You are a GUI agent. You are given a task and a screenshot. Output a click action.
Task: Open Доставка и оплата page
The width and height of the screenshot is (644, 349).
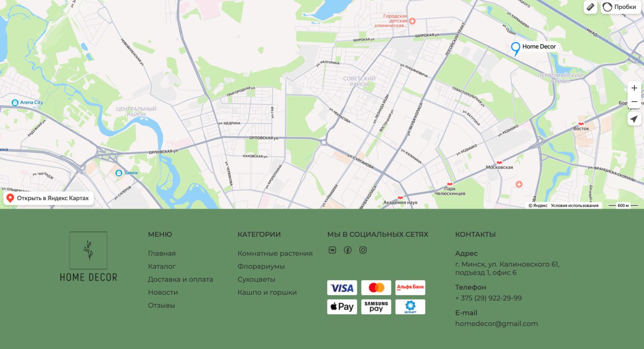tap(181, 280)
